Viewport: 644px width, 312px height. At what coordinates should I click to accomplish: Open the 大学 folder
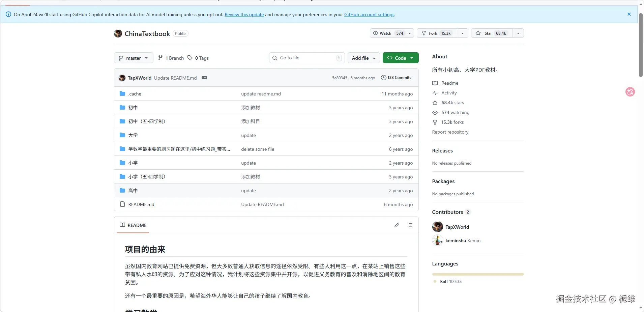coord(133,135)
